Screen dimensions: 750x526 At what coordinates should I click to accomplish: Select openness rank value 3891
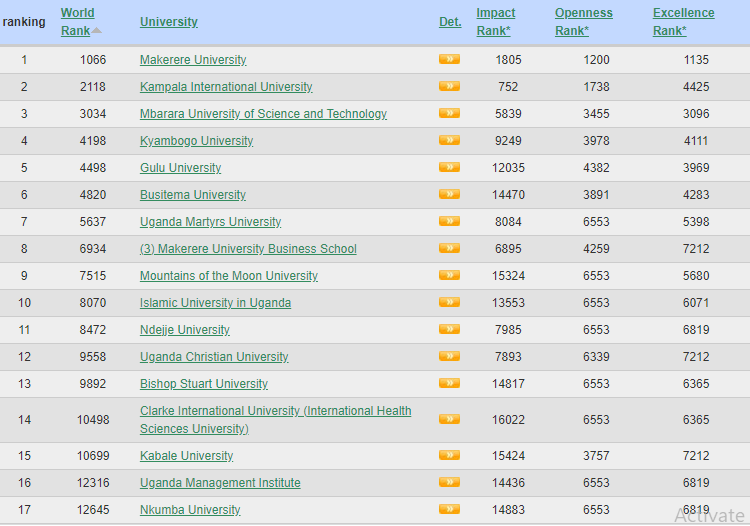coord(596,195)
